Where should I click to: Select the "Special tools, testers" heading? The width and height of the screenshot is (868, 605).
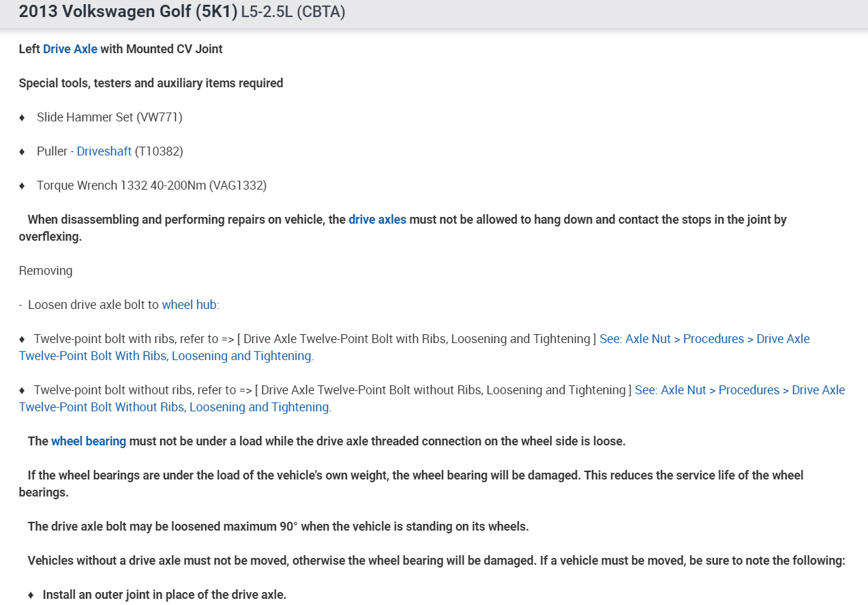coord(151,83)
